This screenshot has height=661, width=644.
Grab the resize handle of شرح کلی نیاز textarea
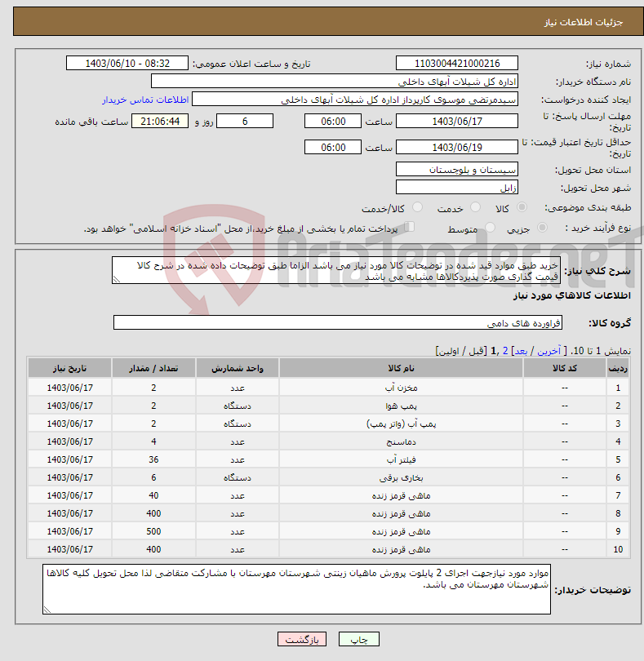tap(117, 279)
